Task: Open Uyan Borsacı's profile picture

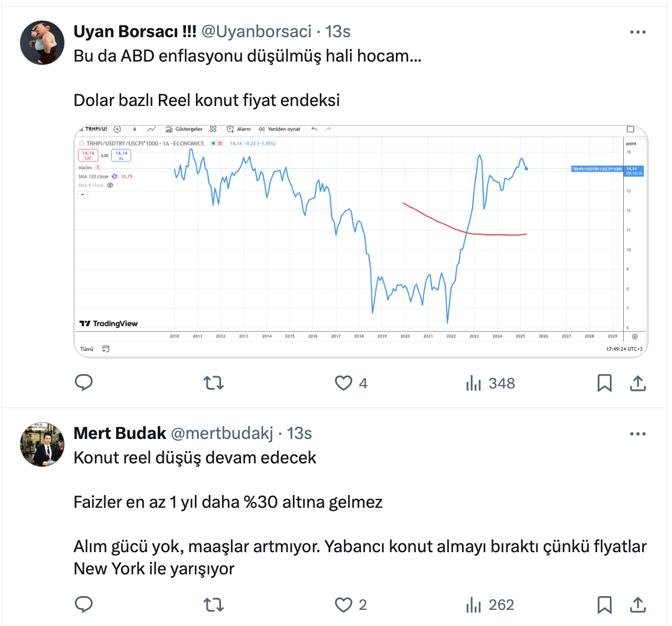Action: click(x=42, y=43)
